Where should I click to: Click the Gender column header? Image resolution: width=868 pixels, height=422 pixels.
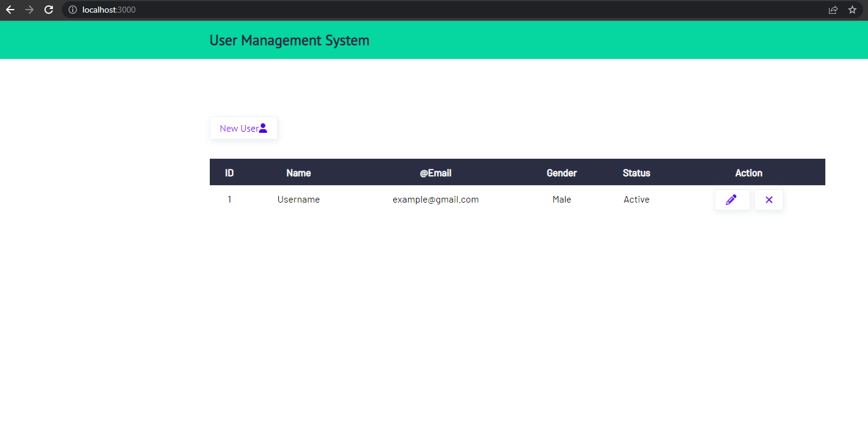point(561,173)
